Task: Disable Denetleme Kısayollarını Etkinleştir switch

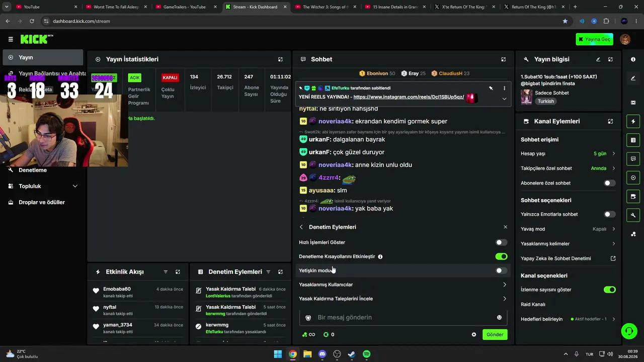Action: 501,256
